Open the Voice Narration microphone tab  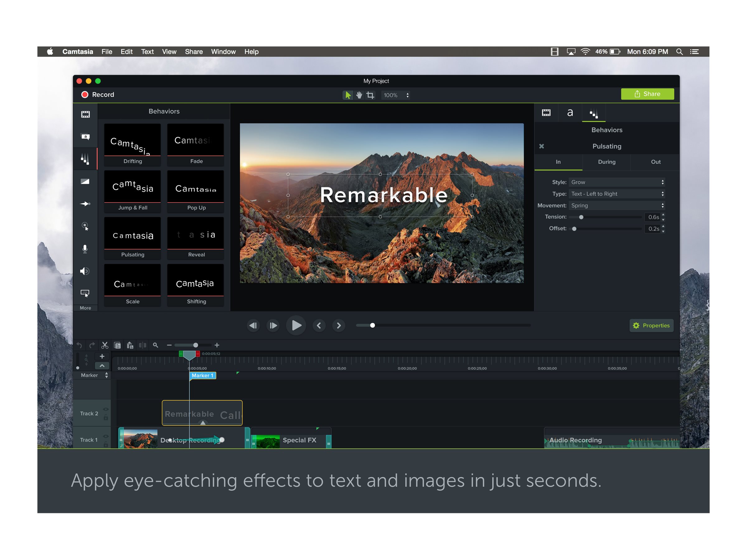click(85, 249)
